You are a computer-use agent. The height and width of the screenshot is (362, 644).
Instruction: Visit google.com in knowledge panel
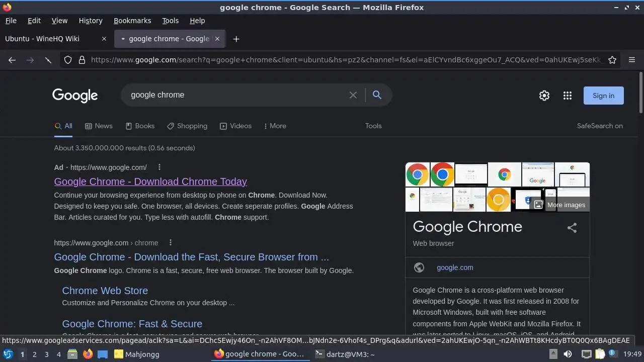455,267
